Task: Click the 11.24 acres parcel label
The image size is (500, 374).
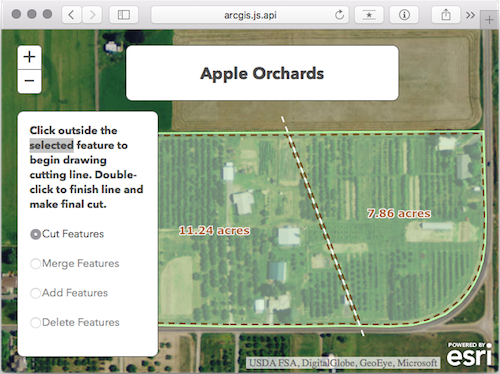Action: pos(214,230)
